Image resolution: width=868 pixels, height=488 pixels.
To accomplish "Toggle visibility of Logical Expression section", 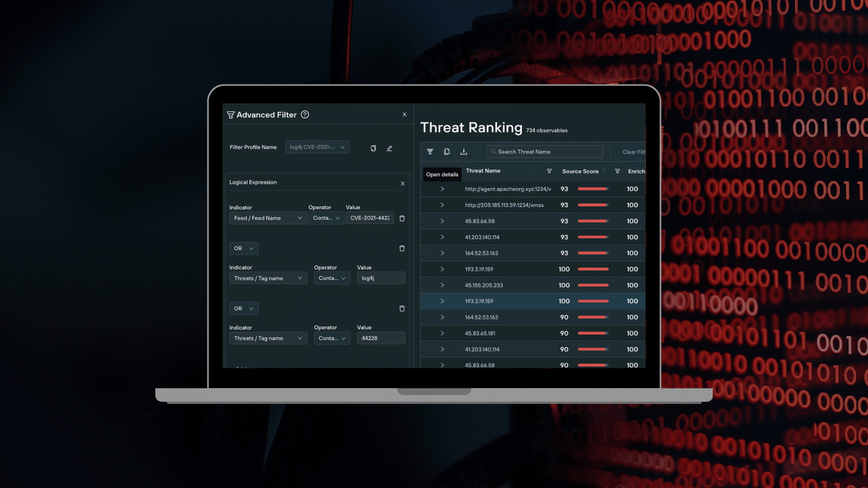I will (x=403, y=183).
